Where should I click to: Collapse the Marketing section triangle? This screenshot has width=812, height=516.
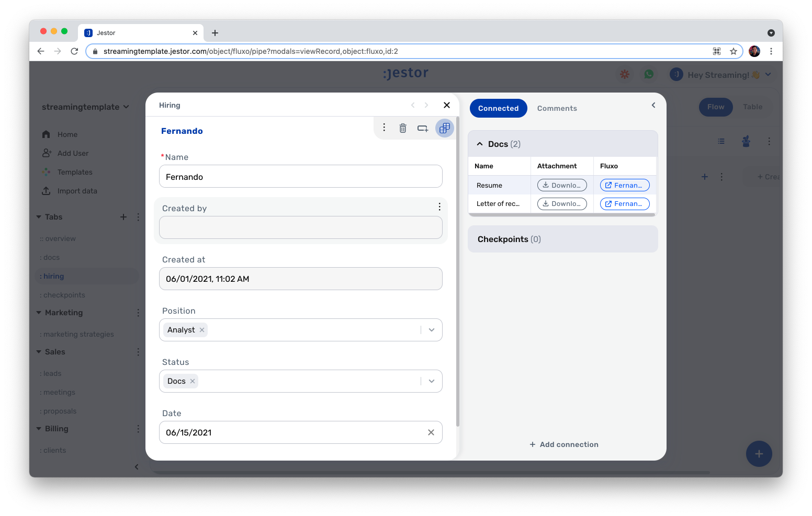pyautogui.click(x=39, y=313)
